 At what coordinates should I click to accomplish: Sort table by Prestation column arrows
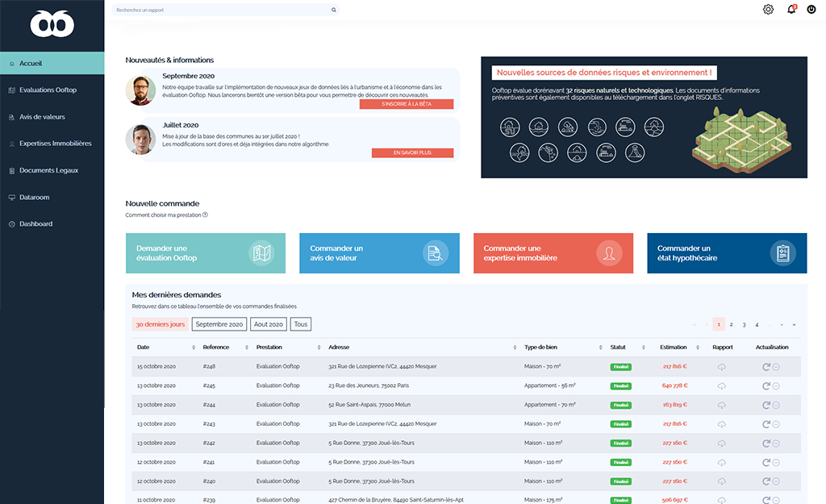(319, 348)
